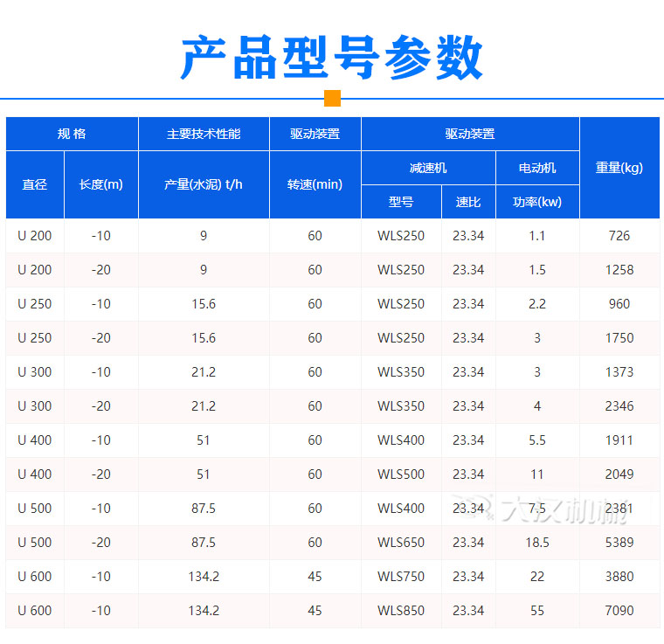Click the orange square below the title
Screen dimensions: 664x644
[x=332, y=98]
